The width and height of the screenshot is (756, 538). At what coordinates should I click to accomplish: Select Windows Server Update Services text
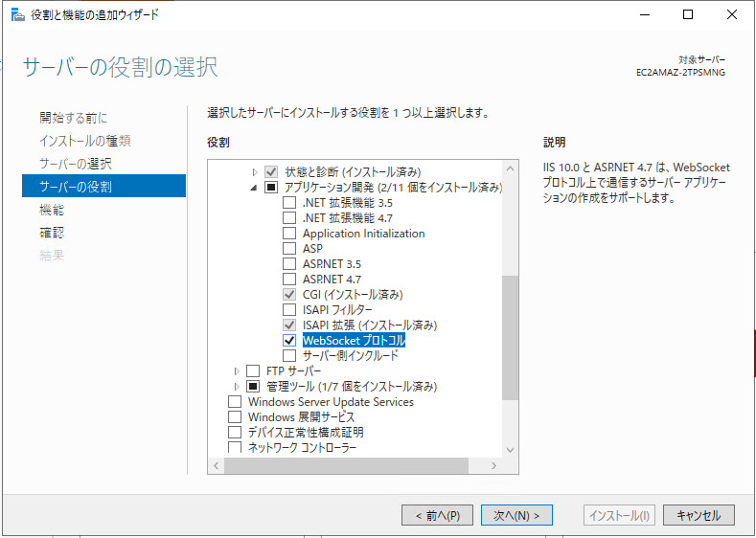tap(331, 402)
